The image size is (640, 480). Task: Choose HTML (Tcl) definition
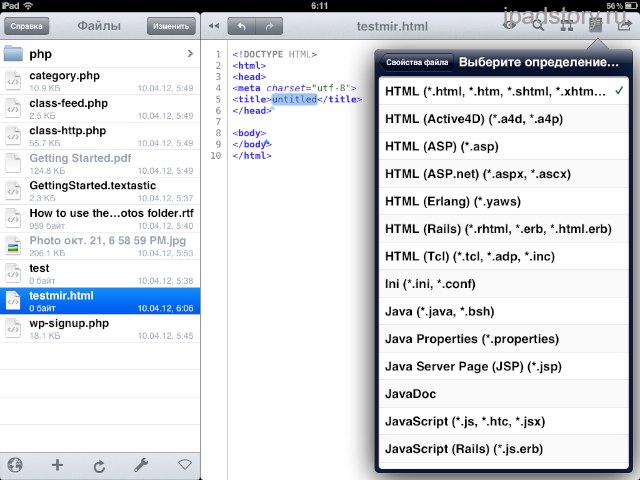click(x=504, y=256)
